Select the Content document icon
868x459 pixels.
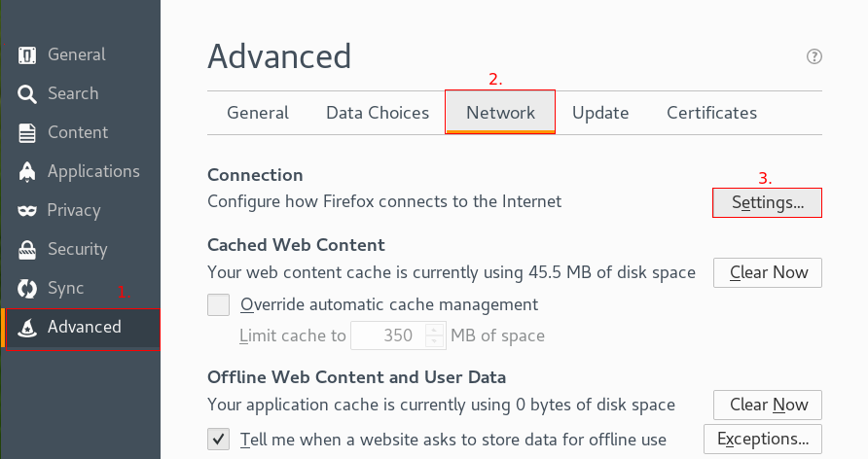[28, 133]
